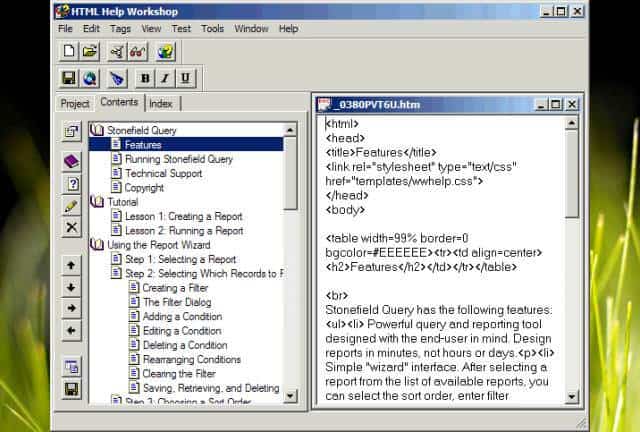The image size is (640, 432).
Task: Move selection right arrow button
Action: tap(71, 308)
